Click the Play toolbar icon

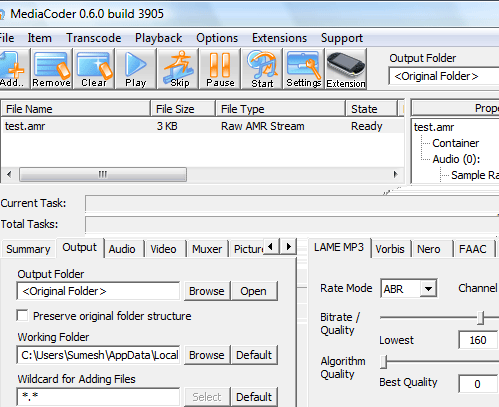click(x=136, y=69)
